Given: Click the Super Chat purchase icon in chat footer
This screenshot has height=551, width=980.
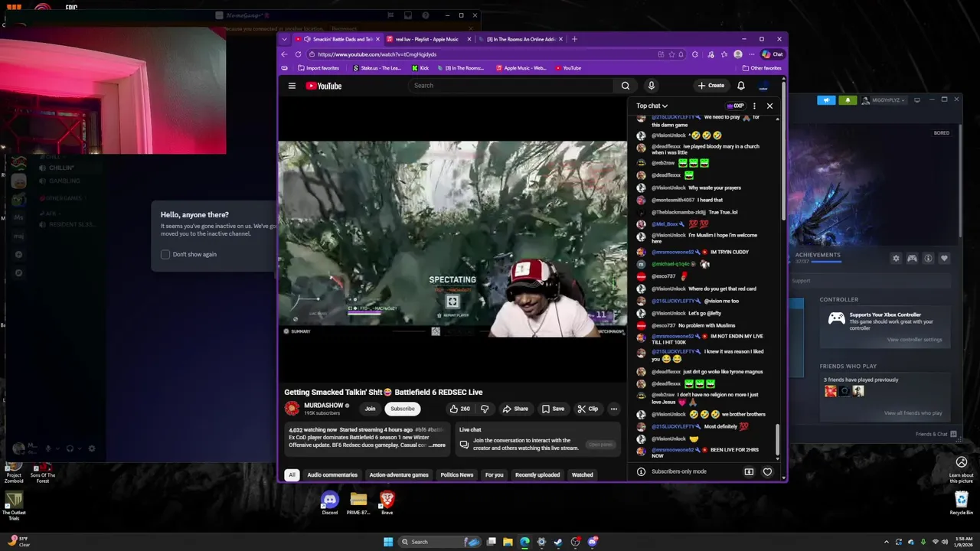Looking at the screenshot, I should (749, 471).
